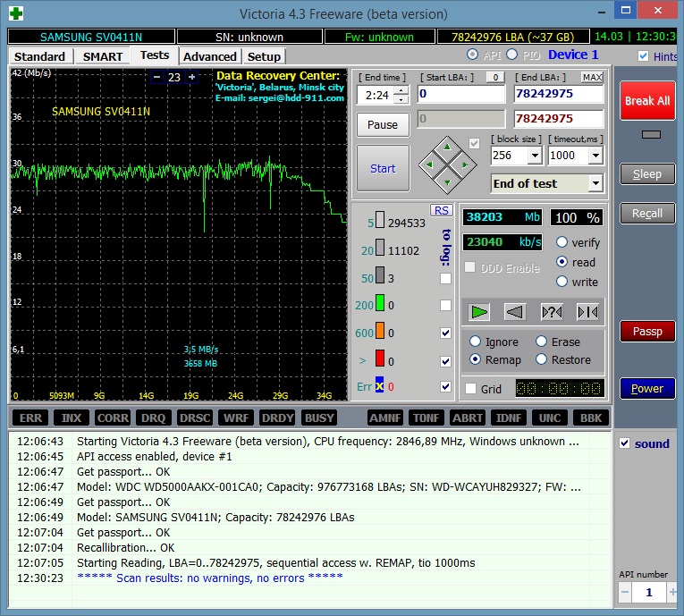Enable the Grid checkbox
The height and width of the screenshot is (616, 684).
point(471,389)
